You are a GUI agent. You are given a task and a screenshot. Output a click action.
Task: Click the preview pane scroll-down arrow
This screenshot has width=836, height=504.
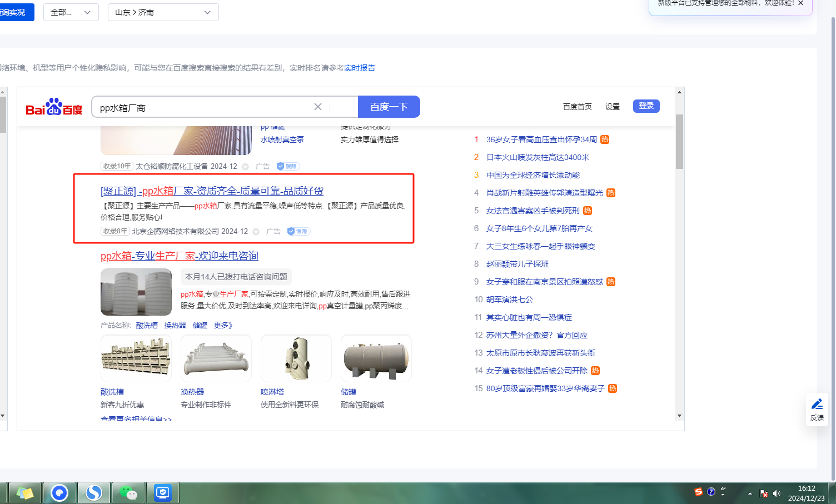pyautogui.click(x=679, y=416)
